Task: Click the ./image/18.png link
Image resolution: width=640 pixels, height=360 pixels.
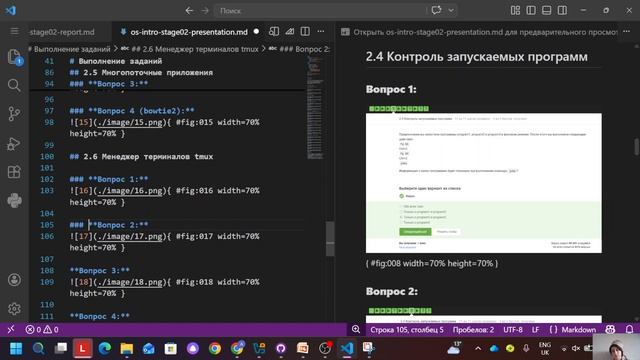Action: coord(130,282)
